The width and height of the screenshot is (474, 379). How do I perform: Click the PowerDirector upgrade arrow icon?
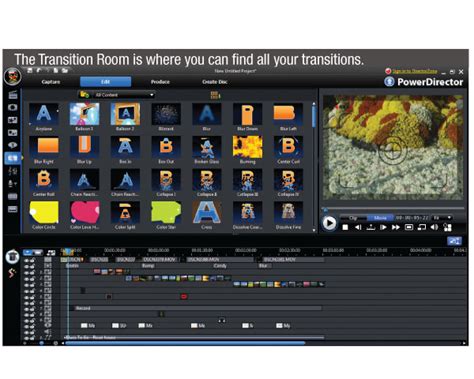(x=389, y=82)
